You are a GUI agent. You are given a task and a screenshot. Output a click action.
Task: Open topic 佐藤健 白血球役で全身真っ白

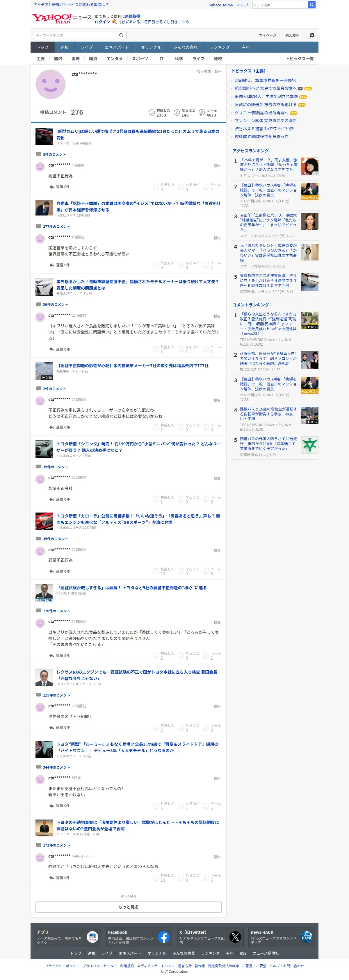point(261,137)
